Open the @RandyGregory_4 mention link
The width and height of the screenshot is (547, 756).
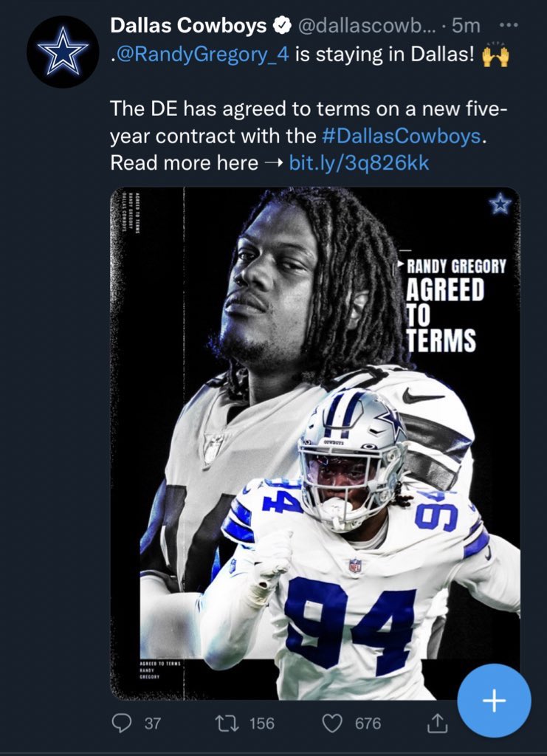pyautogui.click(x=200, y=54)
